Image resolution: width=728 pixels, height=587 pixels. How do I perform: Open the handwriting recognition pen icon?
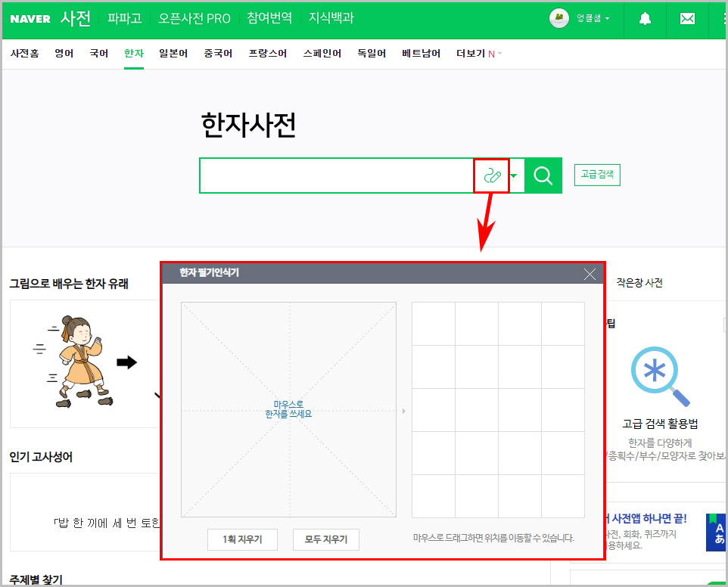coord(492,175)
